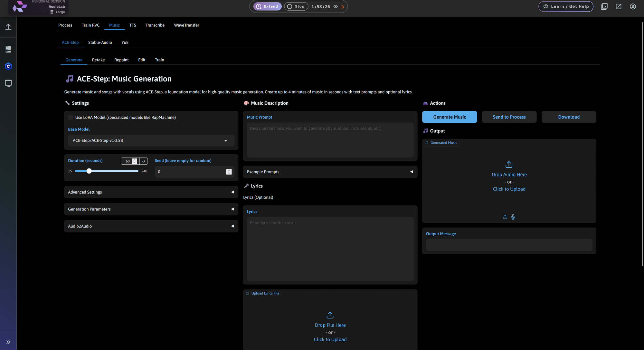
Task: Click the Extend session button
Action: (267, 6)
